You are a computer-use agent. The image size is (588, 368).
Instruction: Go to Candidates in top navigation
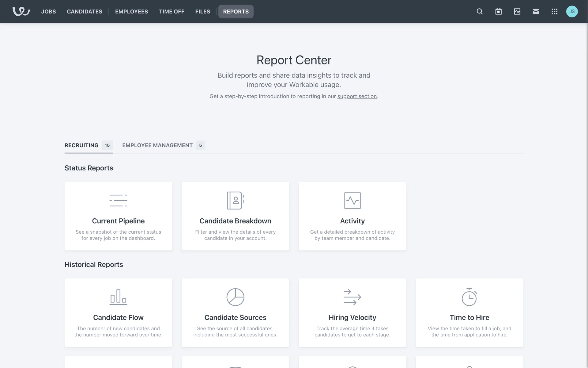[85, 11]
